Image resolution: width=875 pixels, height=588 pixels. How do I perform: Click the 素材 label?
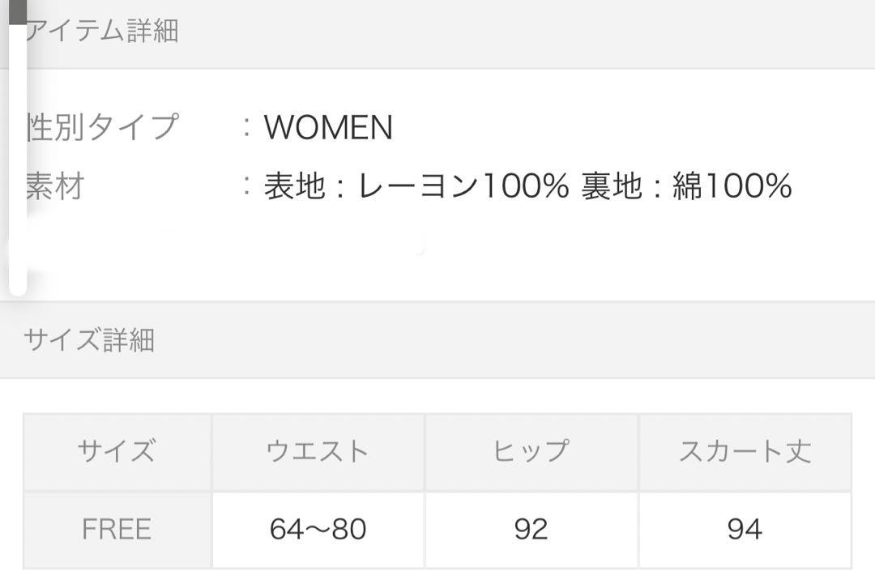[x=55, y=185]
